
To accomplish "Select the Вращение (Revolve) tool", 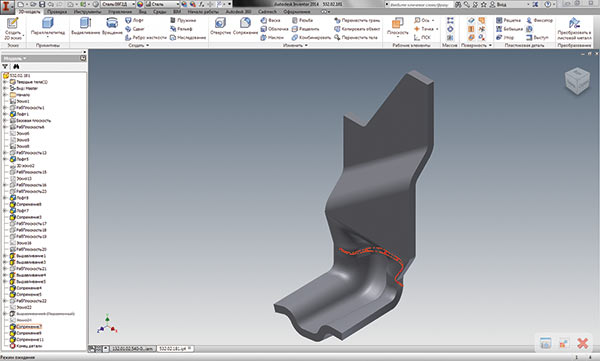I will click(112, 26).
